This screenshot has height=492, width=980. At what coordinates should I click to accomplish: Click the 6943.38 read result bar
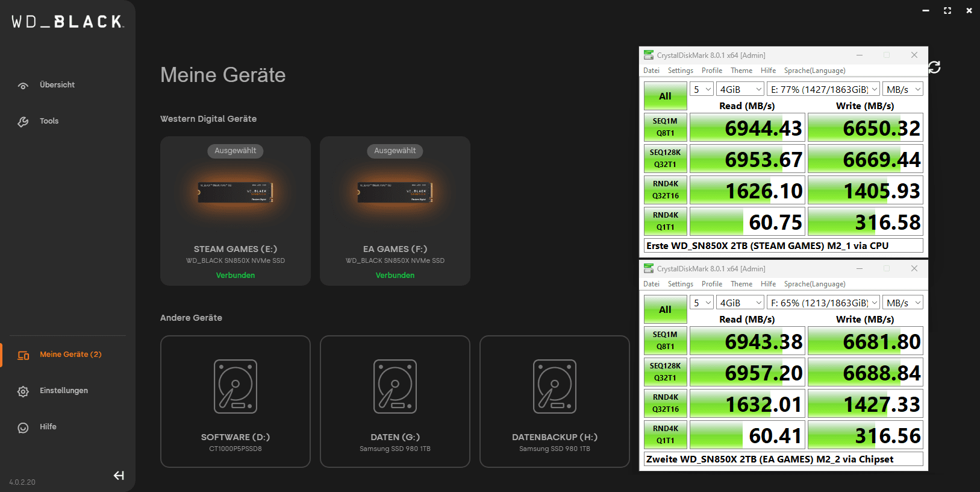point(747,341)
